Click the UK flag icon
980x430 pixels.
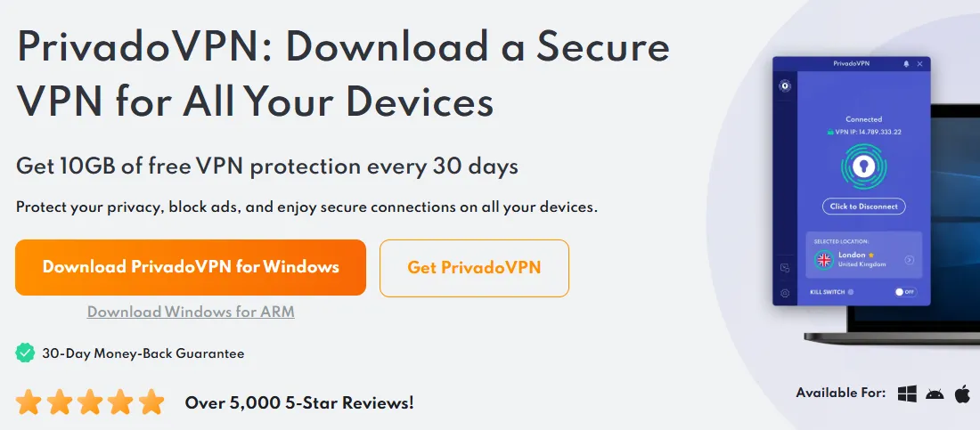pyautogui.click(x=824, y=260)
